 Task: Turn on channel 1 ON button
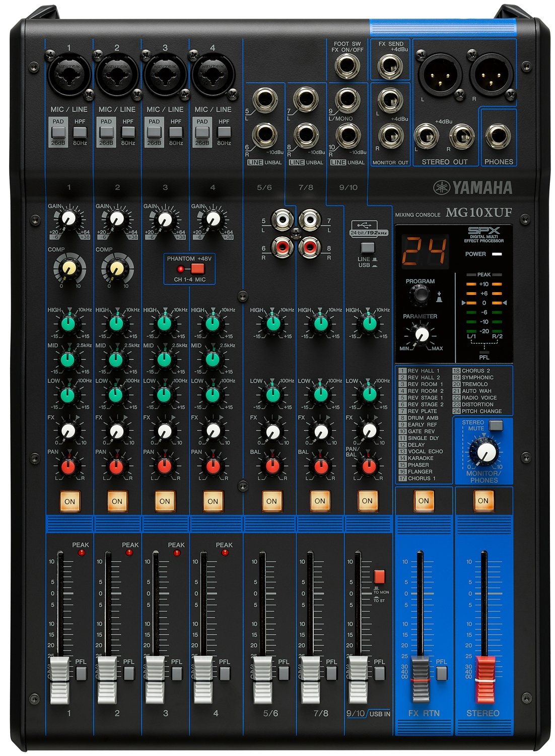pos(70,501)
